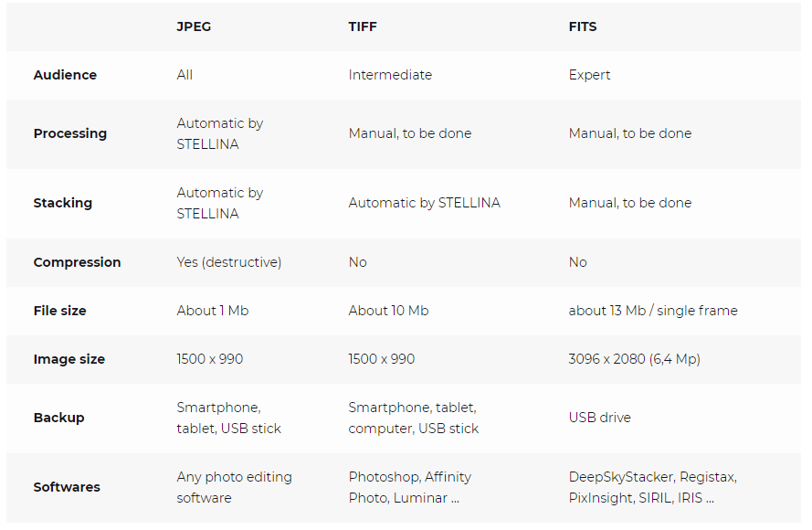Click the 'Expert' audience cell
This screenshot has height=530, width=812.
click(x=589, y=75)
